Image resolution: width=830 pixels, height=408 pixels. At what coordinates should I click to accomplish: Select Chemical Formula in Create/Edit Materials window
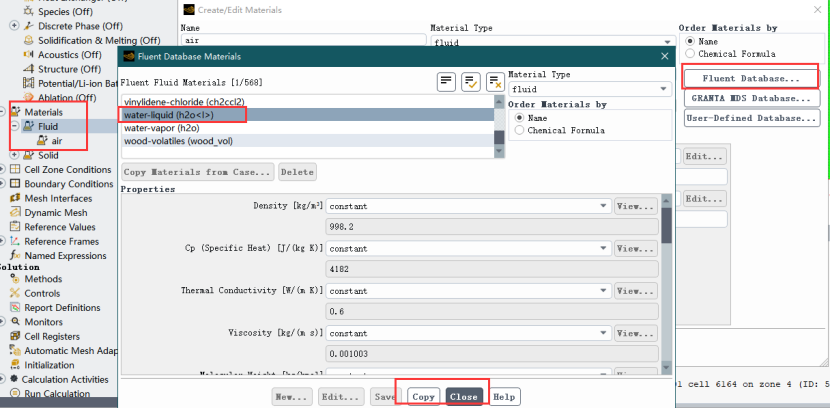pos(690,53)
